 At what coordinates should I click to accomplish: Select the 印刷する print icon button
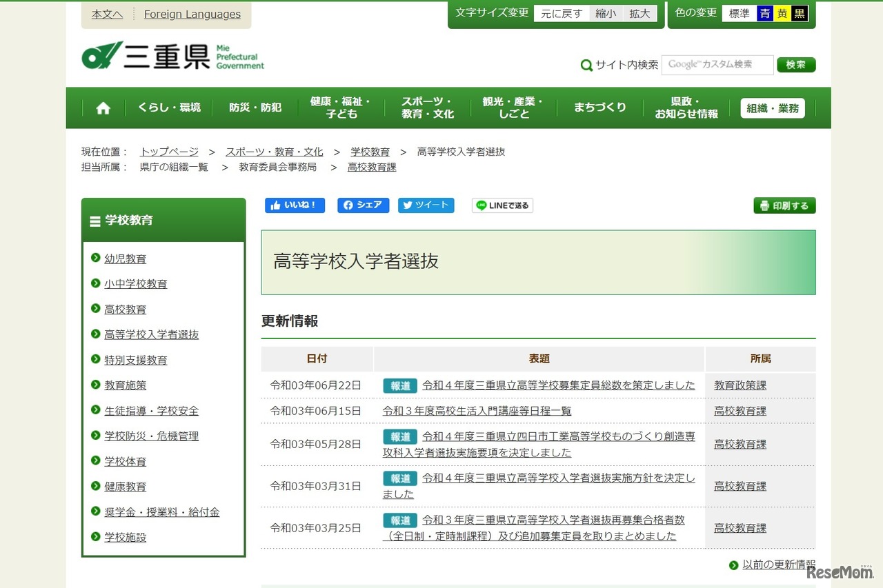tap(784, 205)
